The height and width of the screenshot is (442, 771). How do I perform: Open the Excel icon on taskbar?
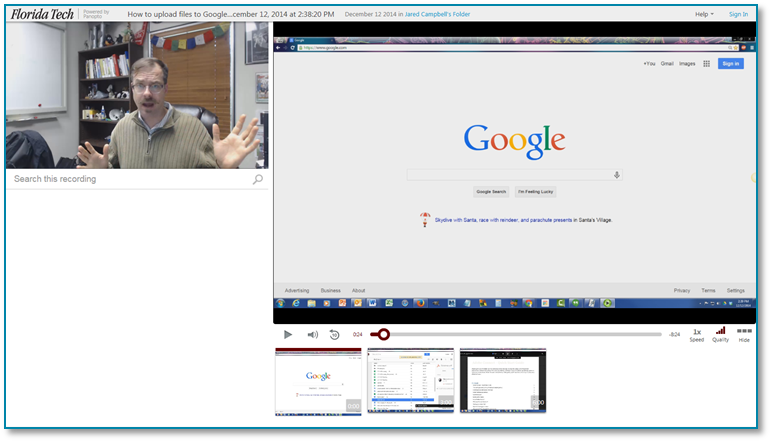tap(388, 303)
